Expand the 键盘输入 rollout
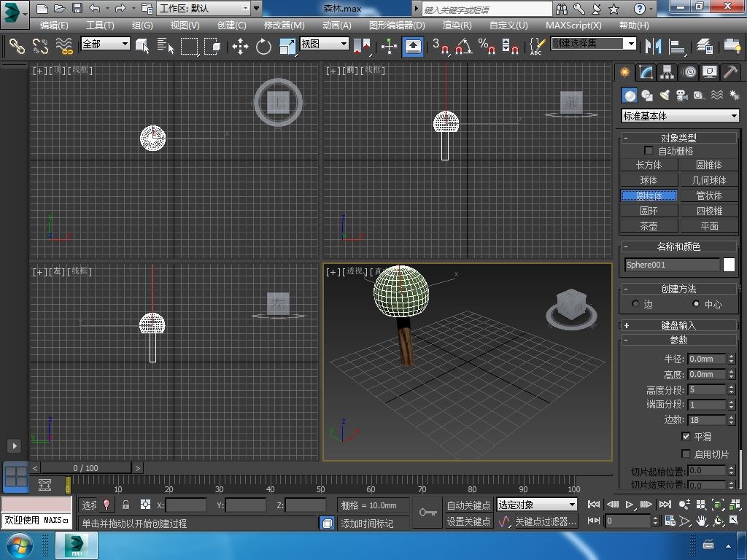The height and width of the screenshot is (560, 747). pos(678,325)
